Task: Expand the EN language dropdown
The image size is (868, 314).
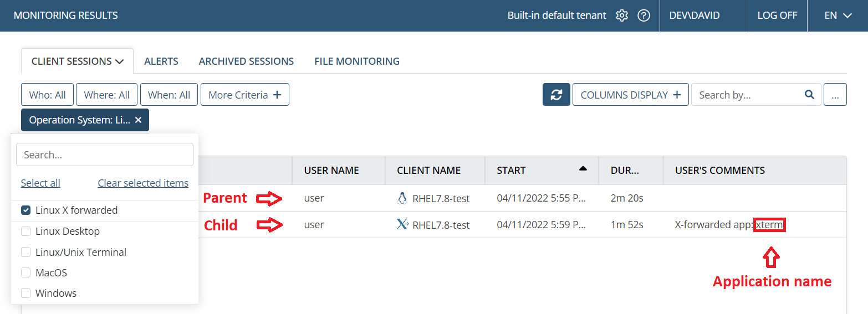Action: tap(838, 16)
